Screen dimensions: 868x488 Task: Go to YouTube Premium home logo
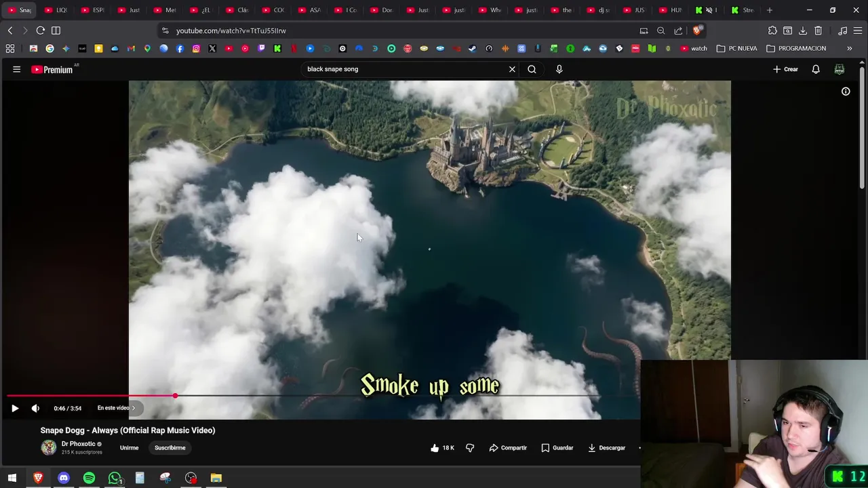click(52, 69)
